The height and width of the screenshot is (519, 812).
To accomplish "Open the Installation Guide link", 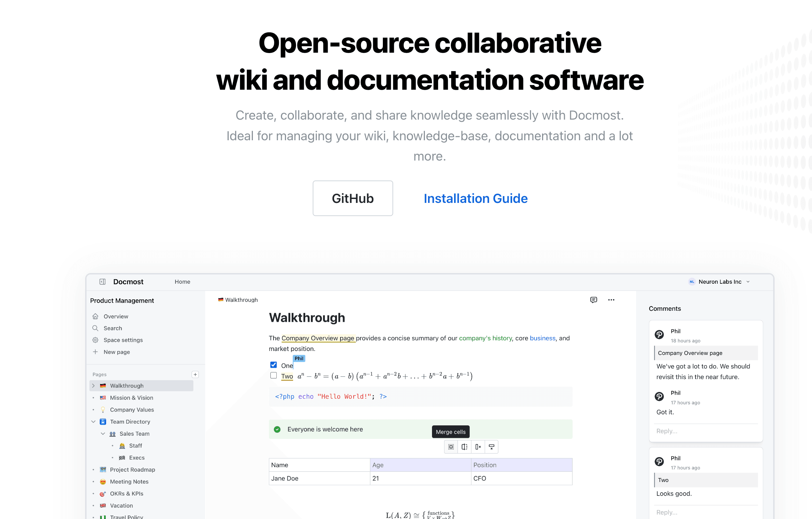I will pos(475,198).
